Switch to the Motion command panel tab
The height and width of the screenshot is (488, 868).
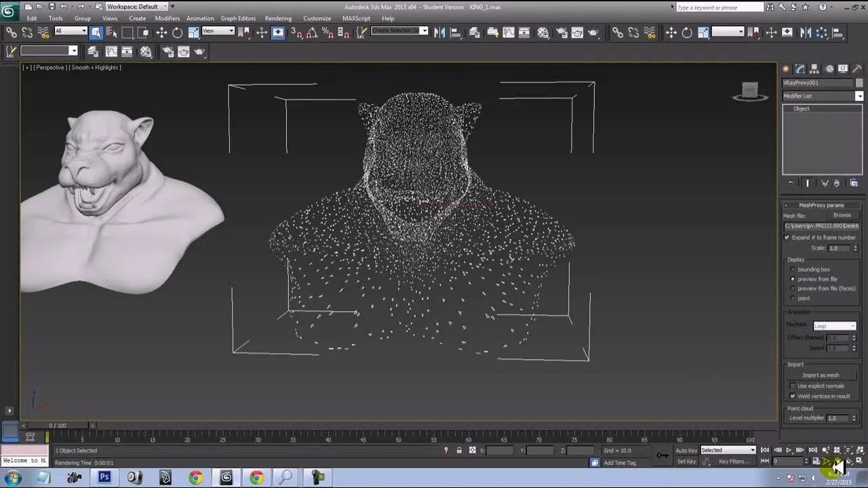pyautogui.click(x=829, y=68)
